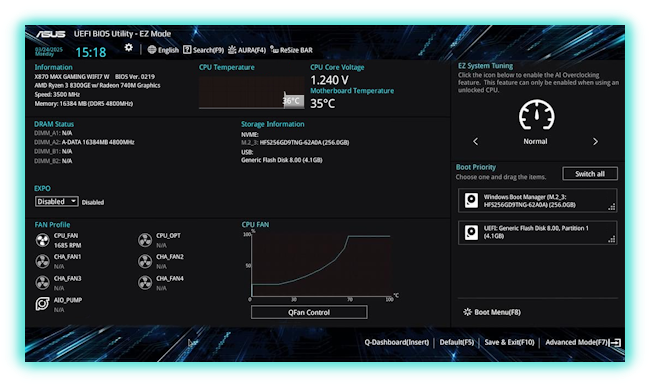Image resolution: width=650 pixels, height=387 pixels.
Task: Click the Switch all button
Action: [x=589, y=174]
